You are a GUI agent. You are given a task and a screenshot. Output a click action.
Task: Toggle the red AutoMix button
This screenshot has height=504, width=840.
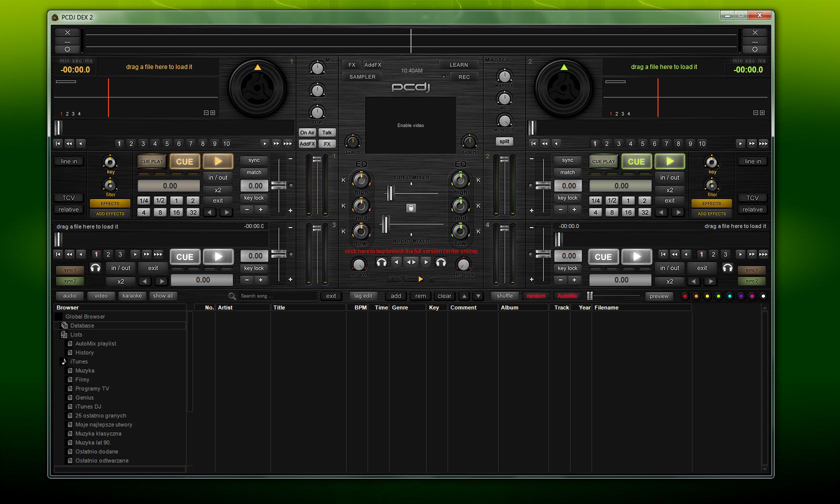[x=567, y=296]
